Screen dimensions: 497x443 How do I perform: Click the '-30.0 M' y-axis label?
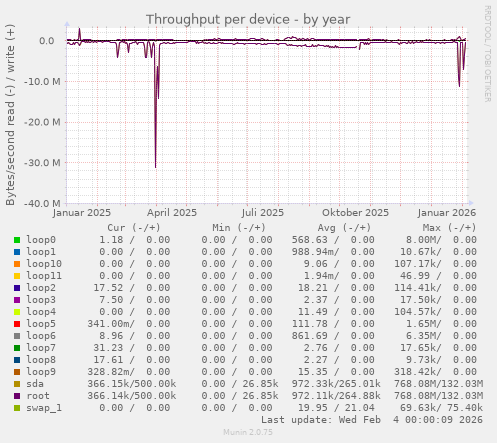point(42,163)
